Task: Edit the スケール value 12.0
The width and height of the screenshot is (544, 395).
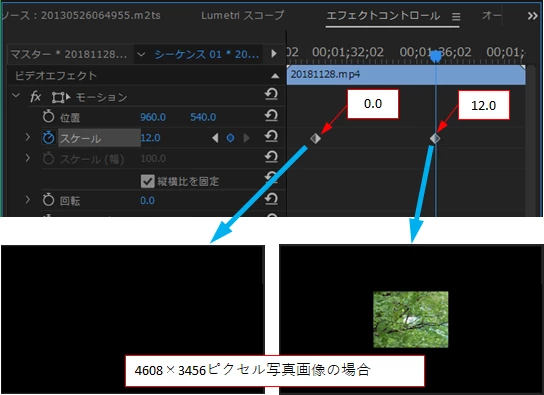Action: (x=150, y=138)
